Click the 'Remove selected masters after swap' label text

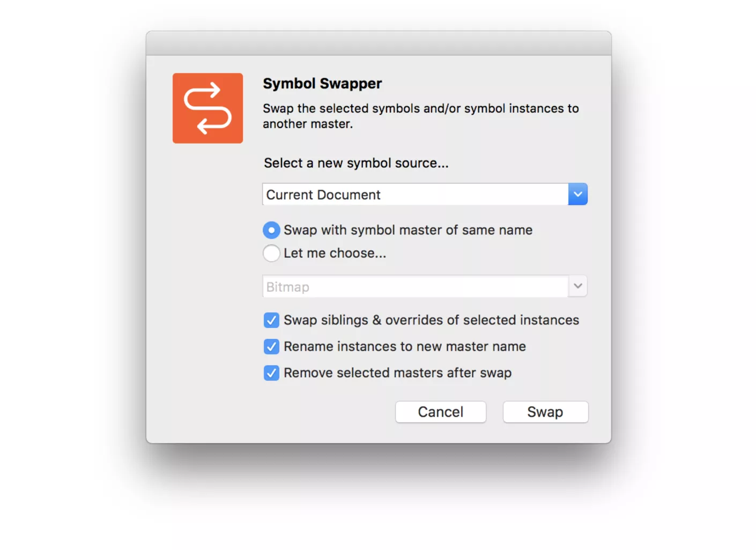397,373
